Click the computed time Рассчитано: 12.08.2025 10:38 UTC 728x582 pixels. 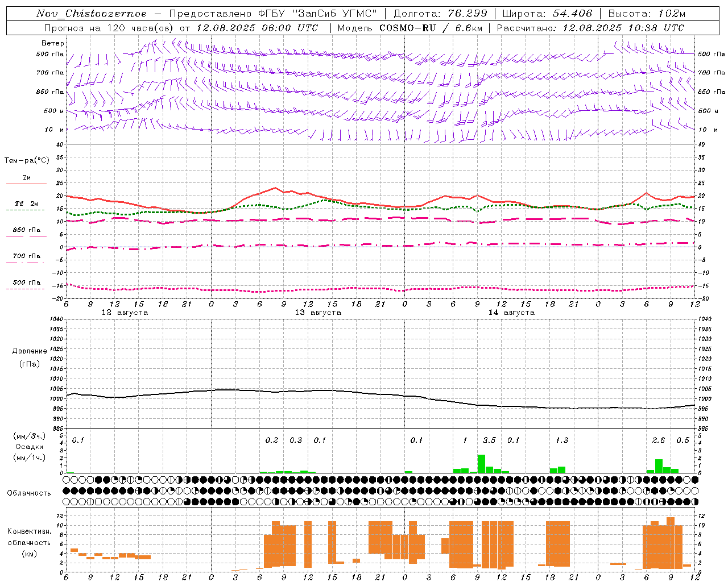[590, 28]
